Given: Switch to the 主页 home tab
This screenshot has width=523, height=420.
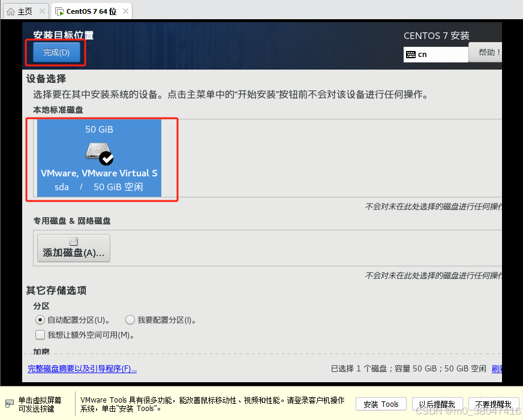Looking at the screenshot, I should [25, 11].
